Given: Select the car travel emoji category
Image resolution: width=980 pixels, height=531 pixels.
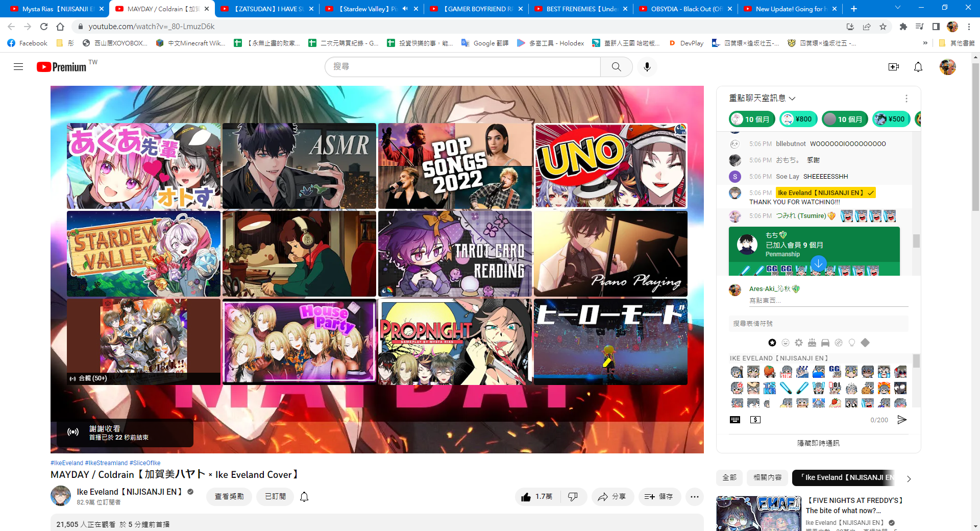Looking at the screenshot, I should point(825,343).
